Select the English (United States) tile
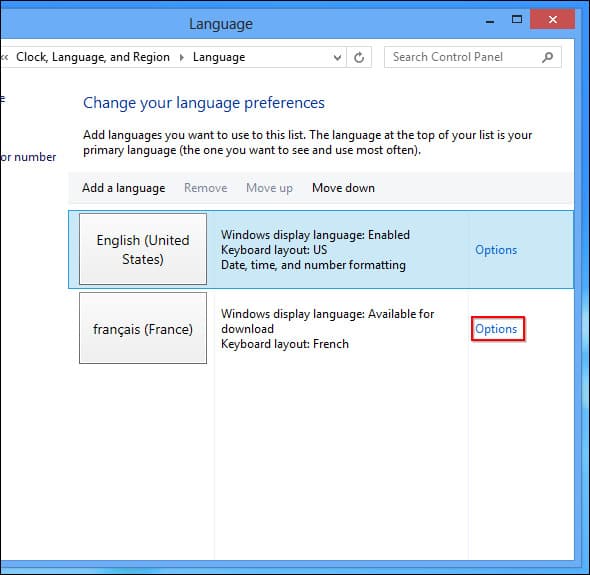This screenshot has height=575, width=590. coord(143,249)
